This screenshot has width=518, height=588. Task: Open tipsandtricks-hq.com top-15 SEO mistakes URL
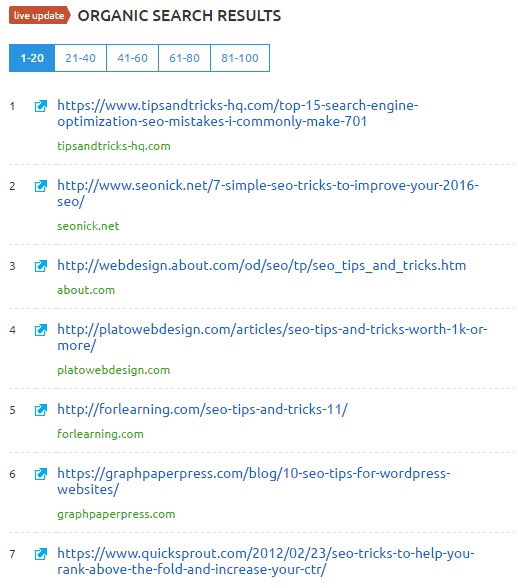[x=237, y=113]
